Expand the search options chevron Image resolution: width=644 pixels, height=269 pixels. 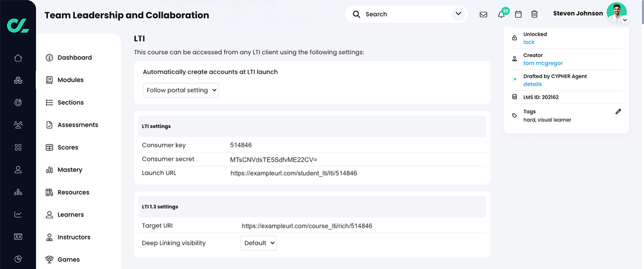458,14
